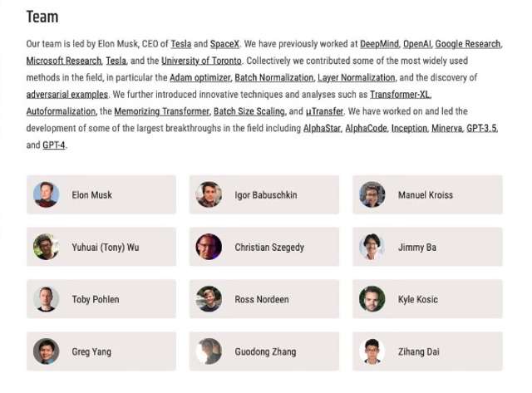The height and width of the screenshot is (393, 532).
Task: Open the Transformer-XL link
Action: tap(400, 95)
